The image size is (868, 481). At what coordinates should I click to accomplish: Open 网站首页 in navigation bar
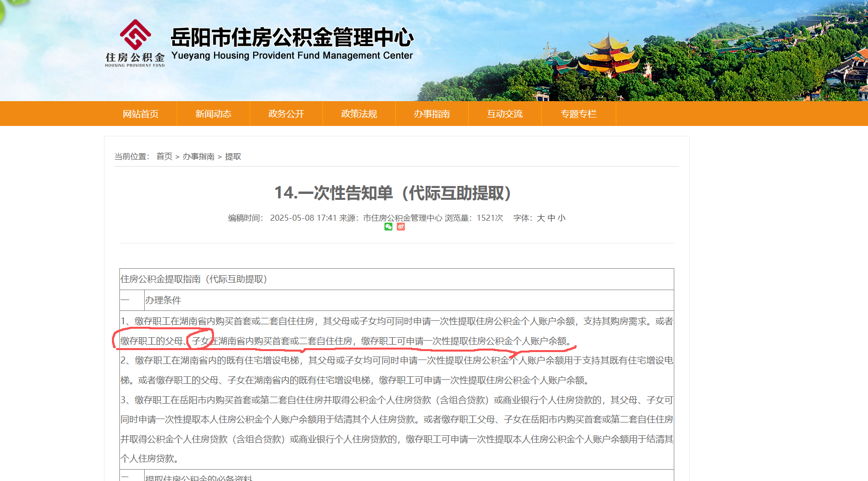pyautogui.click(x=141, y=114)
